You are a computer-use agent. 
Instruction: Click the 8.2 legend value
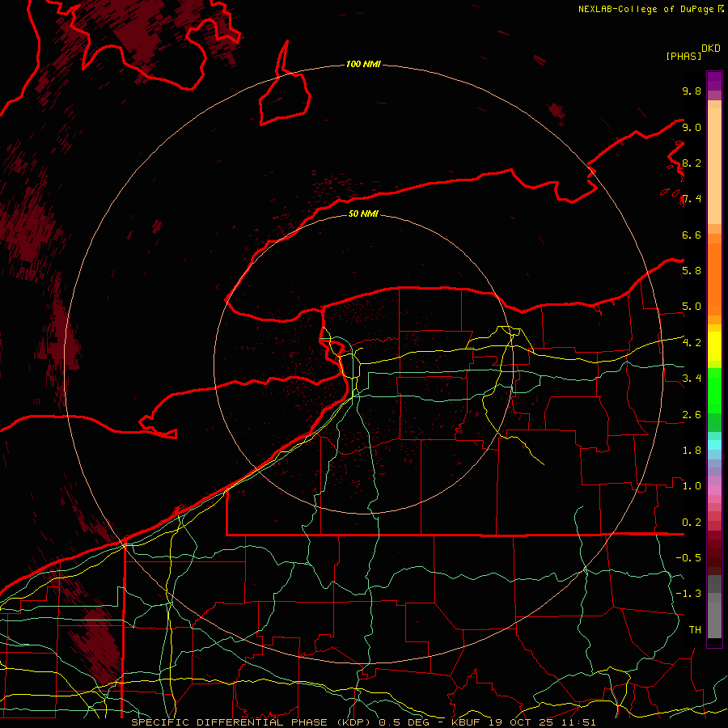pyautogui.click(x=692, y=163)
